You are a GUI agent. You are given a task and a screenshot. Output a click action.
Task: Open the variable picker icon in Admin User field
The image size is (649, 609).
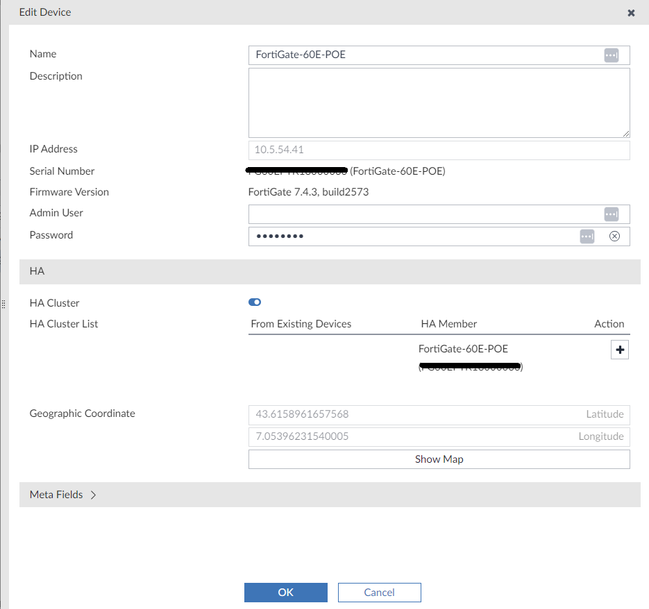[x=611, y=214]
